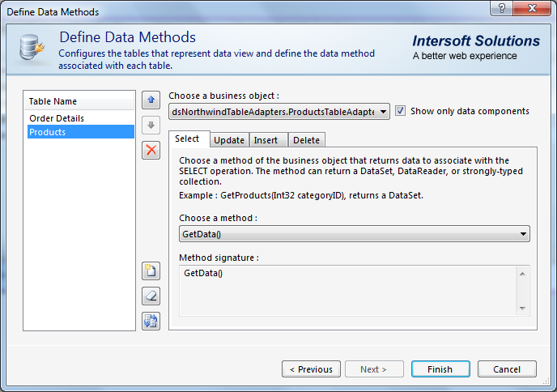Click the move table up arrow icon
The image size is (557, 392).
pos(151,100)
